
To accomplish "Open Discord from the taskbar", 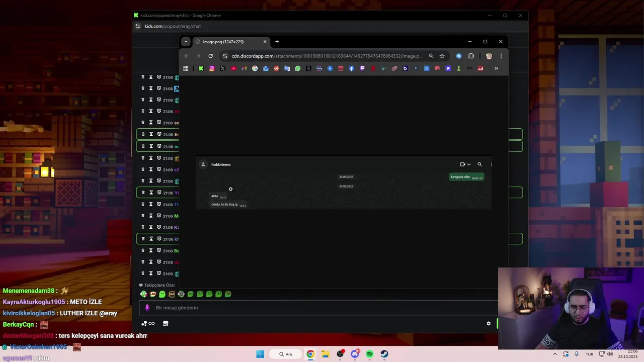I will click(x=355, y=354).
